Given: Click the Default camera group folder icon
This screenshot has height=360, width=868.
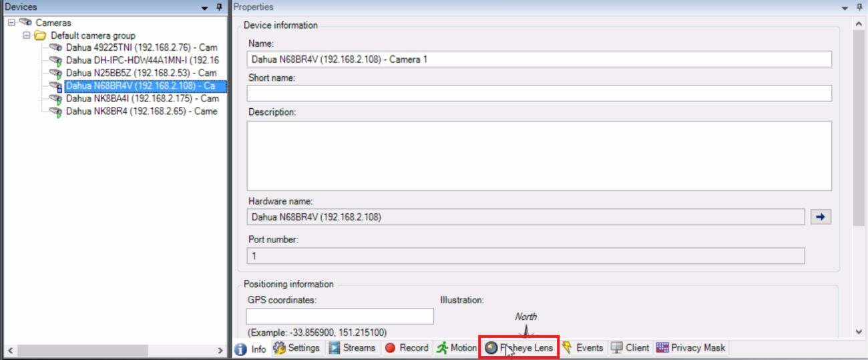Looking at the screenshot, I should tap(40, 35).
